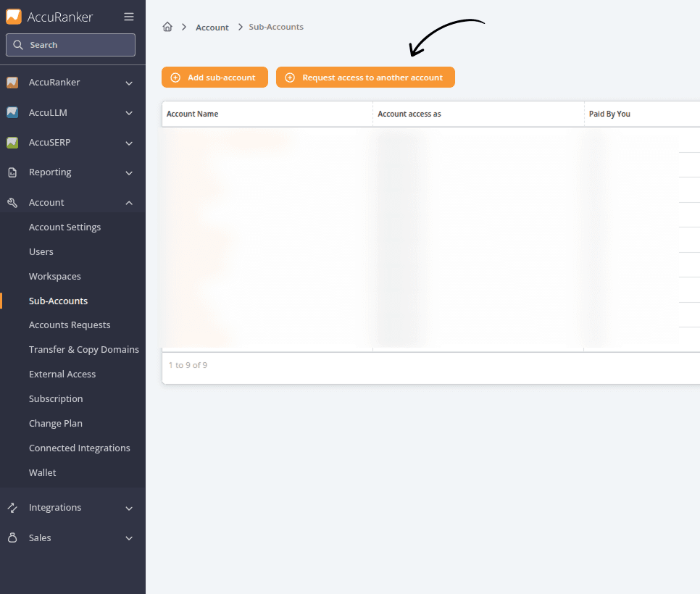Select the Sub-Accounts sidebar item
The height and width of the screenshot is (594, 700).
[x=58, y=301]
